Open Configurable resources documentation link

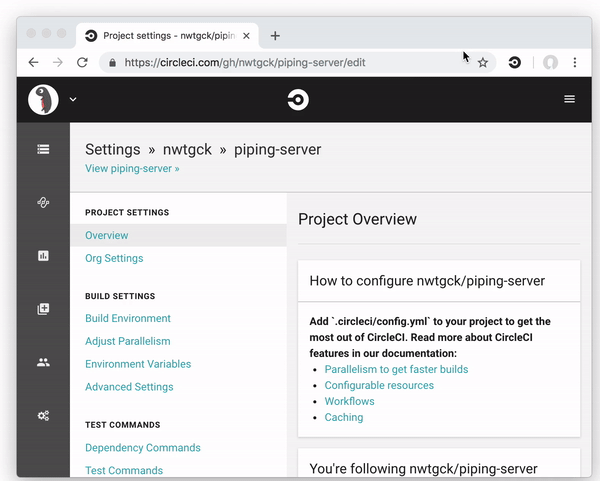click(x=379, y=385)
